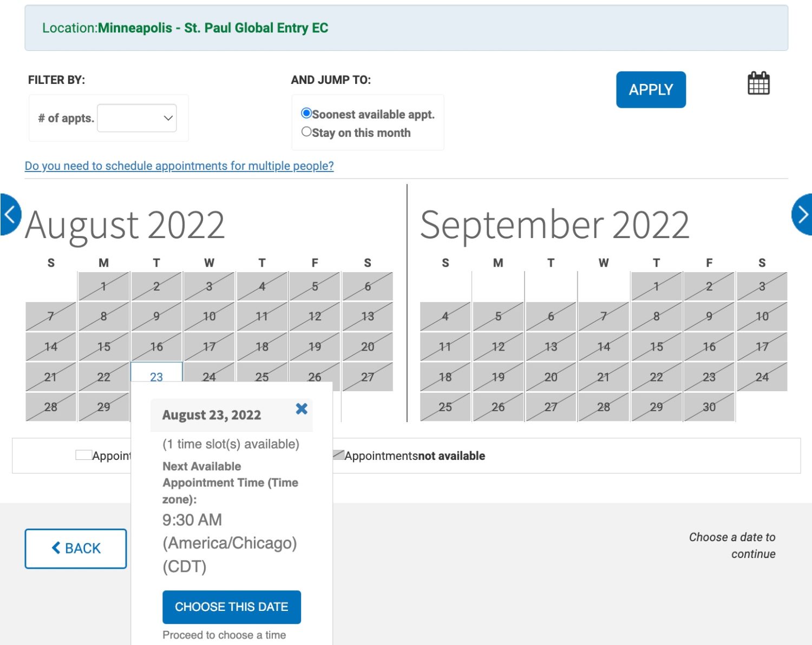The height and width of the screenshot is (645, 812).
Task: Select 'Soonest available appt.' radio option
Action: point(306,114)
